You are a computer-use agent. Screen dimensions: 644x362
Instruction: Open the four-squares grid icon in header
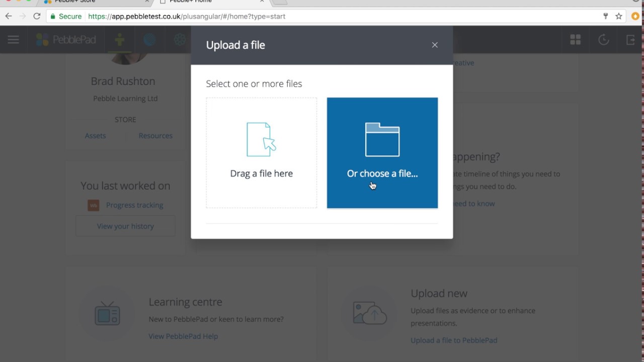[x=576, y=40]
